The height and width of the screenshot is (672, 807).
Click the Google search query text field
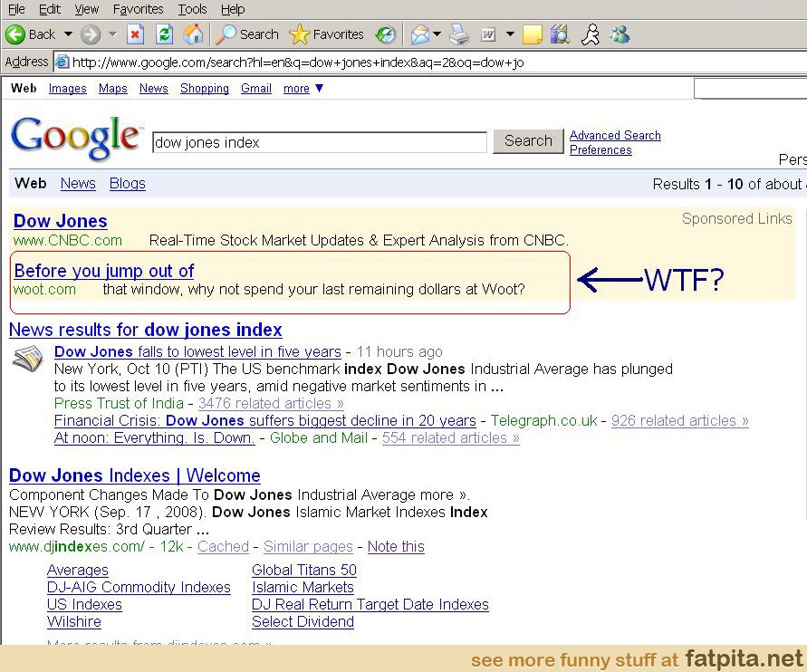pos(319,142)
